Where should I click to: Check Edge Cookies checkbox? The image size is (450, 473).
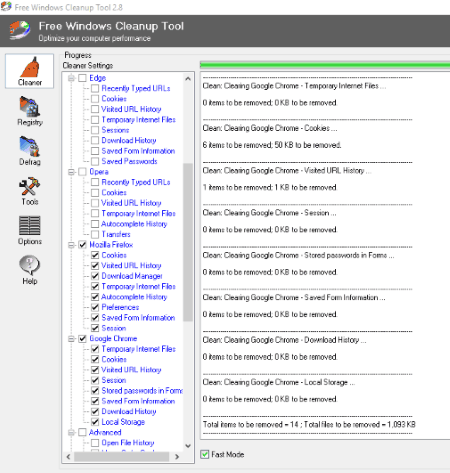coord(95,99)
